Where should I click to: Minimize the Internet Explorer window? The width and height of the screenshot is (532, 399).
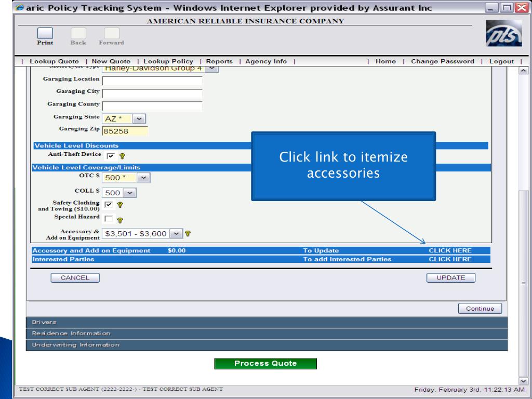[x=490, y=8]
